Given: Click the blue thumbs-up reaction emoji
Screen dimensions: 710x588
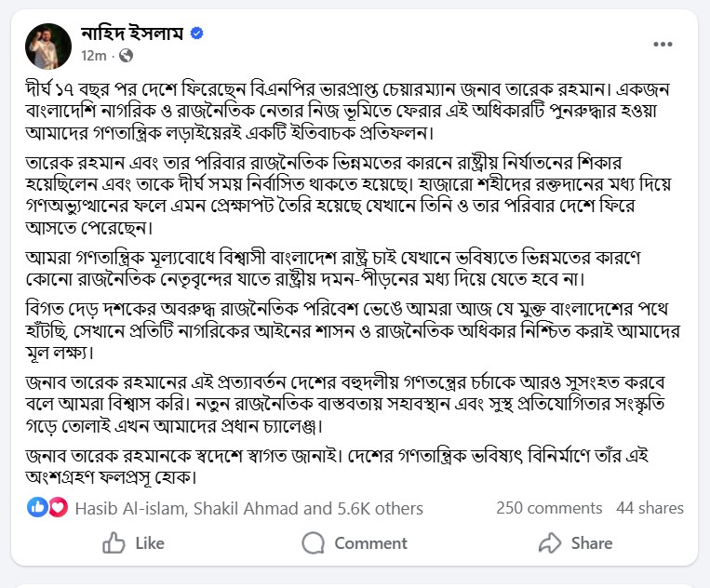Looking at the screenshot, I should pyautogui.click(x=38, y=507).
